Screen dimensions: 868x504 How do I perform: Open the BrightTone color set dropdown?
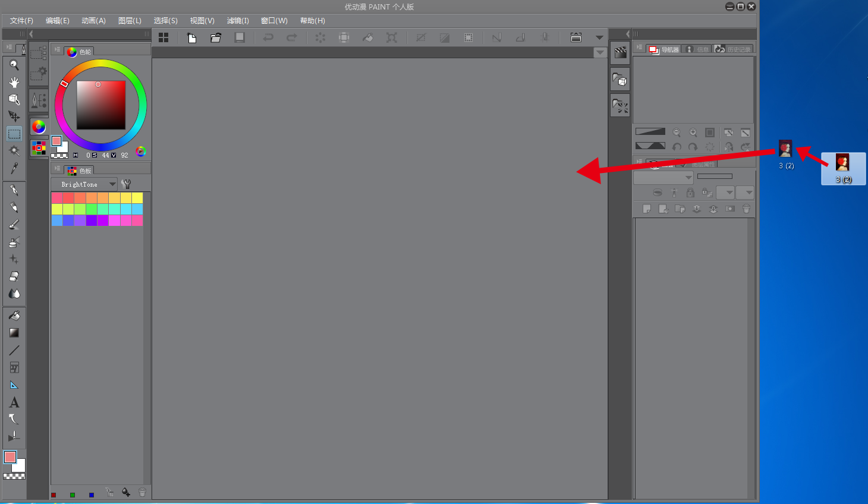(112, 184)
